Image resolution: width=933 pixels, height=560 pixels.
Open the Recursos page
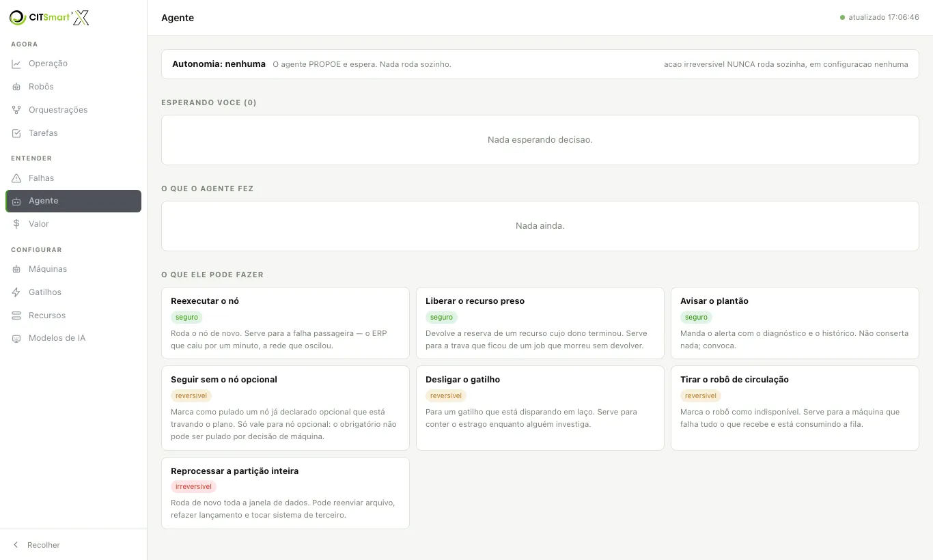(73, 316)
